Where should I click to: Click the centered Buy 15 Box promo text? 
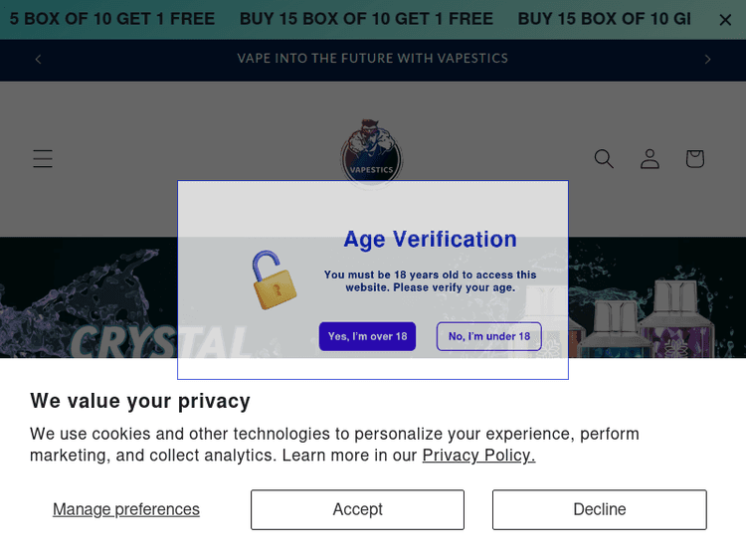(366, 19)
